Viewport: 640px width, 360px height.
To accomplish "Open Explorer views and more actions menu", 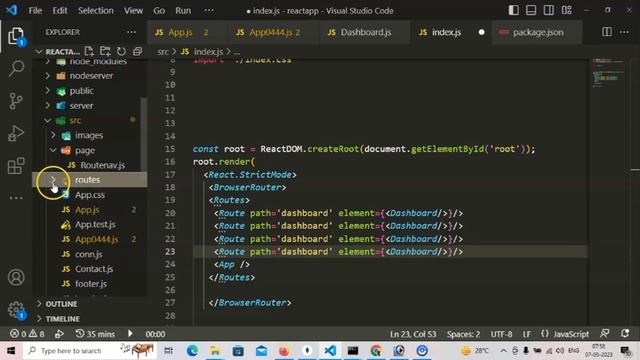I will 131,32.
